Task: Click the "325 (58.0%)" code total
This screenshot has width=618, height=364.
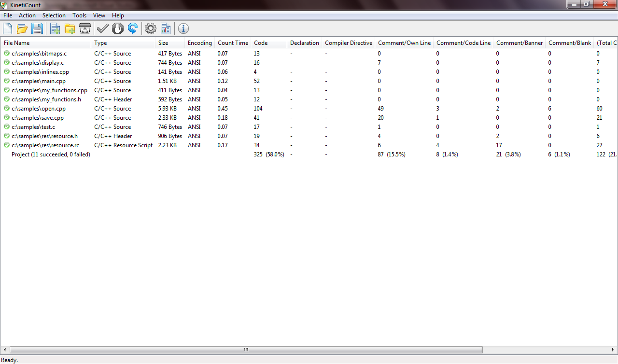Action: [269, 154]
